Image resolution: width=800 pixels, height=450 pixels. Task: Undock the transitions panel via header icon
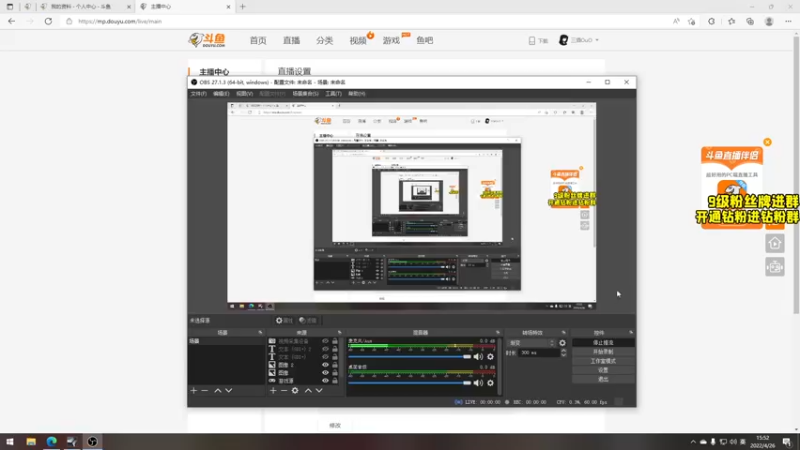[564, 333]
